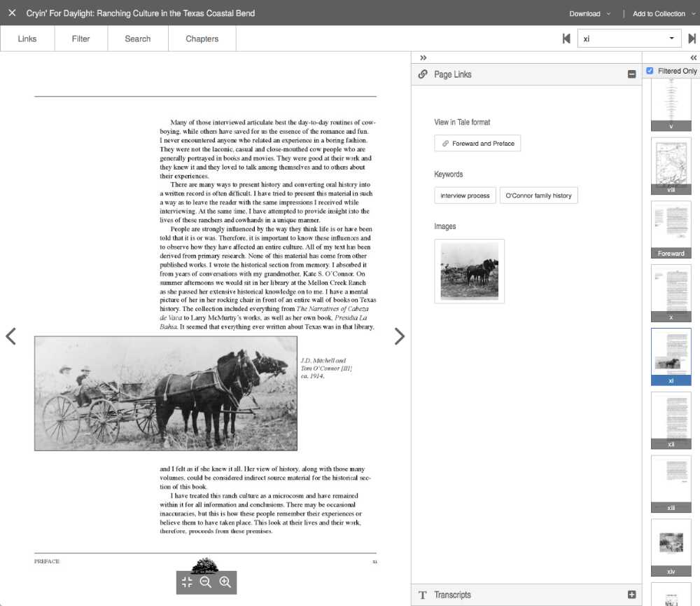Close the book viewer with the X icon
The image size is (700, 606).
(12, 13)
